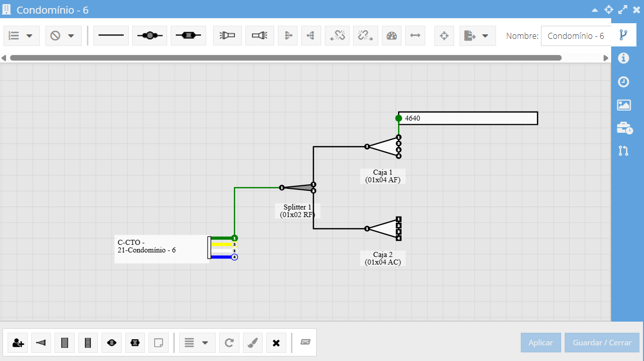This screenshot has height=361, width=644.
Task: Click the tree-right hierarchy icon
Action: pos(288,36)
